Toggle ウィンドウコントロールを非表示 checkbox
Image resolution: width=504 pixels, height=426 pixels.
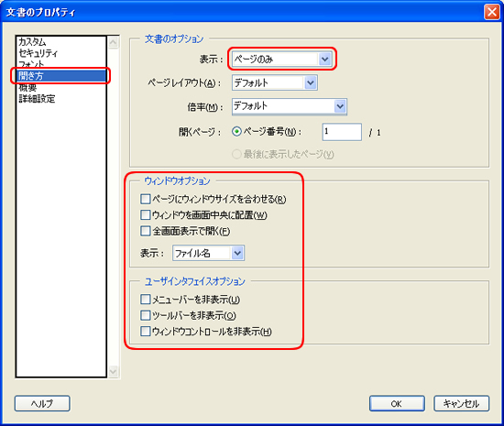[x=146, y=331]
